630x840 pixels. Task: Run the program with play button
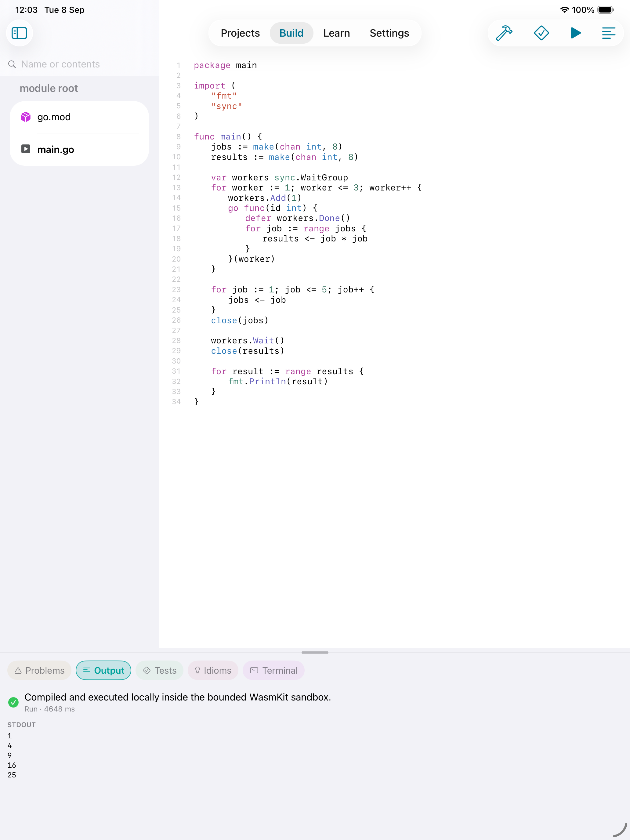tap(576, 33)
